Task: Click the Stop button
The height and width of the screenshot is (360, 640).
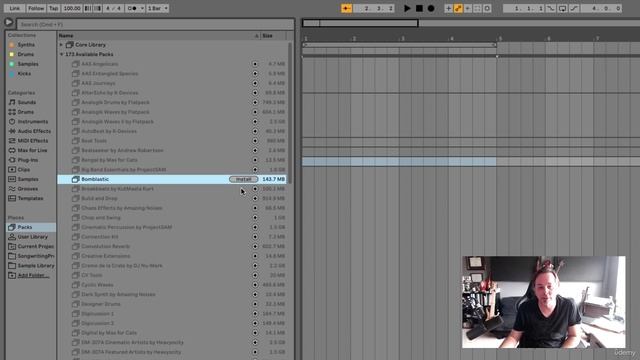Action: [x=419, y=8]
